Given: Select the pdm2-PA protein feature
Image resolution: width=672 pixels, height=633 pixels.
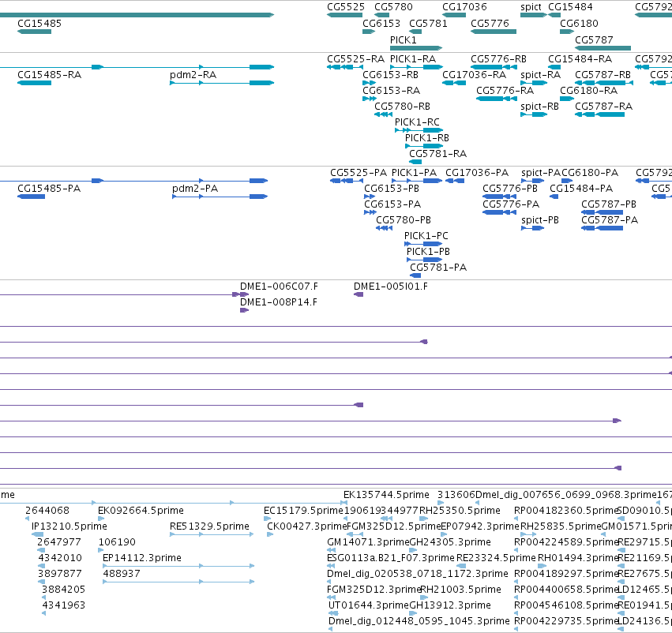Looking at the screenshot, I should pos(220,197).
